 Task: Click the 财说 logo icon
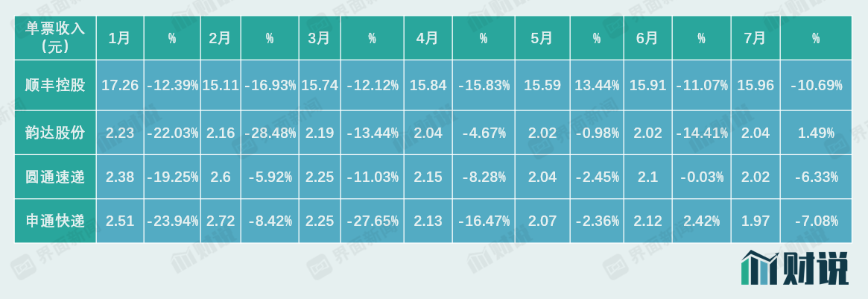tap(794, 268)
